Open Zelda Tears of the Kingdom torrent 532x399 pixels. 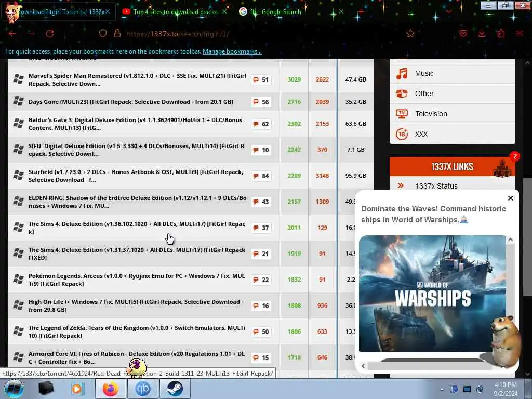pyautogui.click(x=137, y=331)
